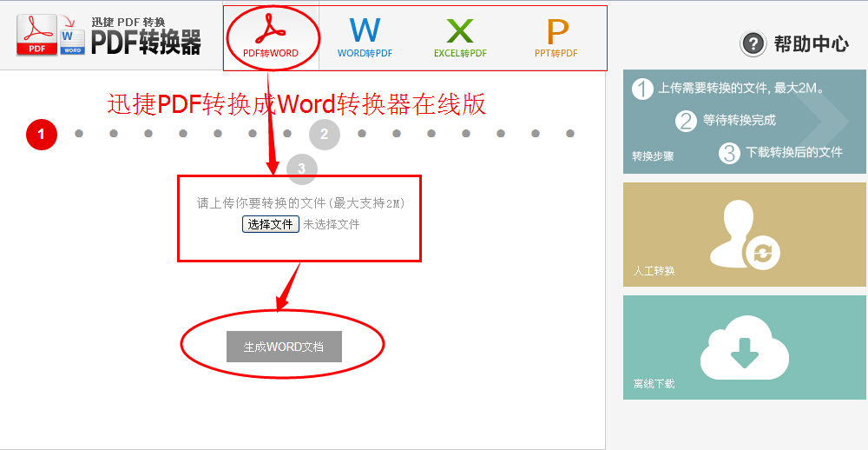Click the 下载转换后的文件 step text

(x=794, y=152)
